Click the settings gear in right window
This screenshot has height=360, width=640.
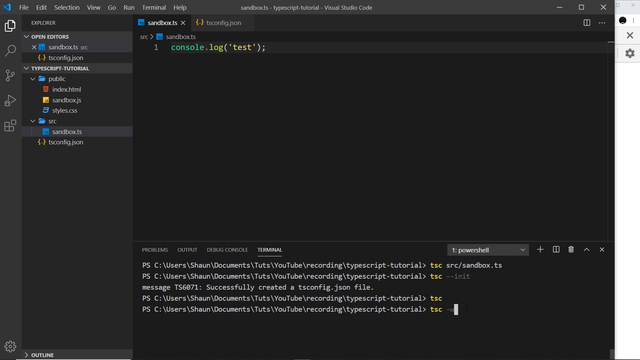[630, 53]
